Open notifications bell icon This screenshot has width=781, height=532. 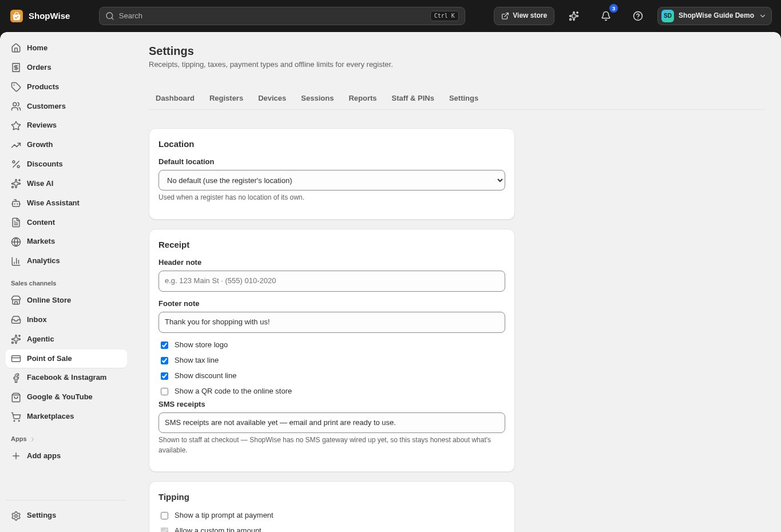click(606, 16)
